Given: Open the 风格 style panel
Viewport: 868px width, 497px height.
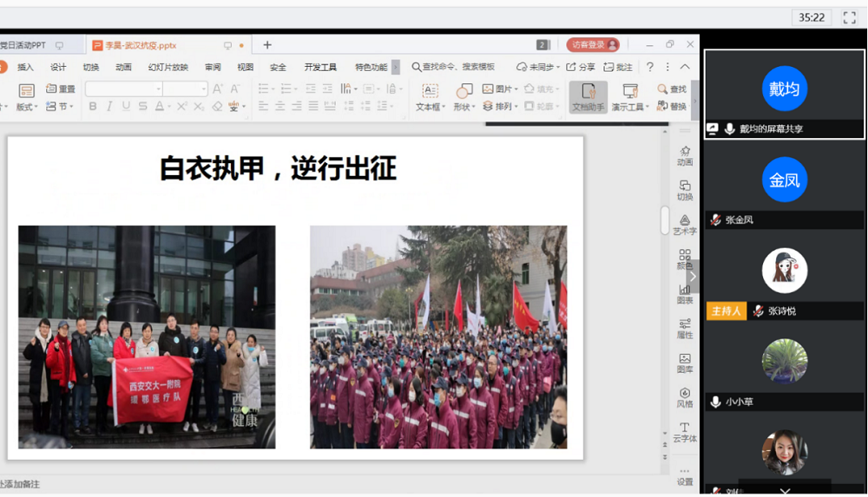Looking at the screenshot, I should pos(685,397).
